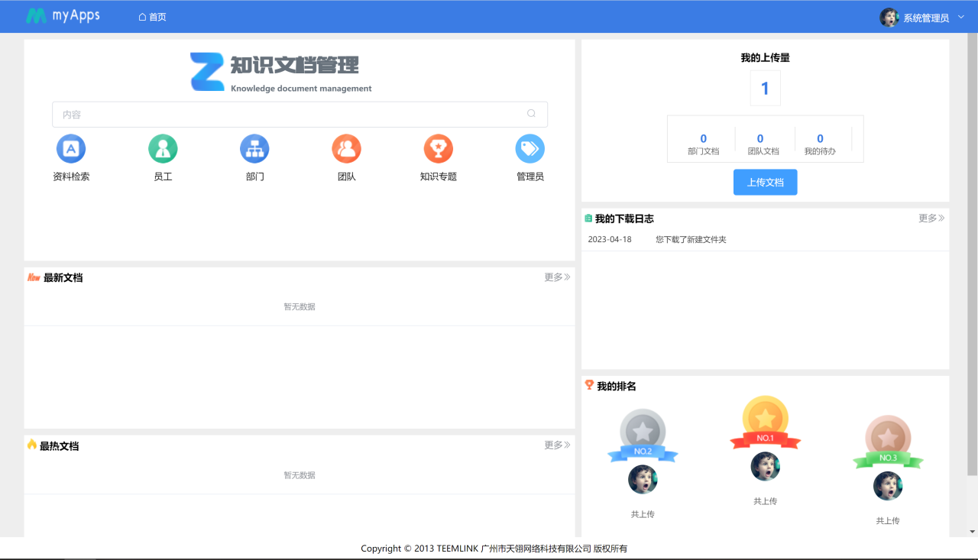Viewport: 978px width, 560px height.
Task: Expand 更多 for 最新文档 section
Action: point(556,277)
